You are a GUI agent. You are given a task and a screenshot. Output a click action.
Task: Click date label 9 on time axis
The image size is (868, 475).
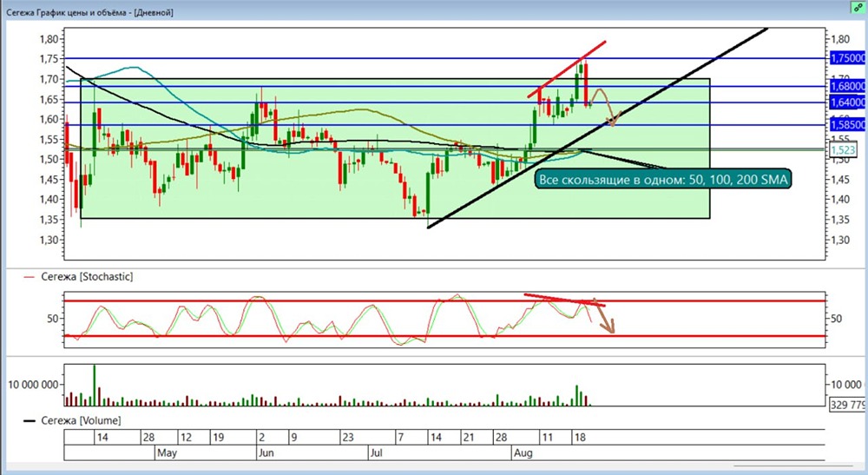pyautogui.click(x=294, y=438)
